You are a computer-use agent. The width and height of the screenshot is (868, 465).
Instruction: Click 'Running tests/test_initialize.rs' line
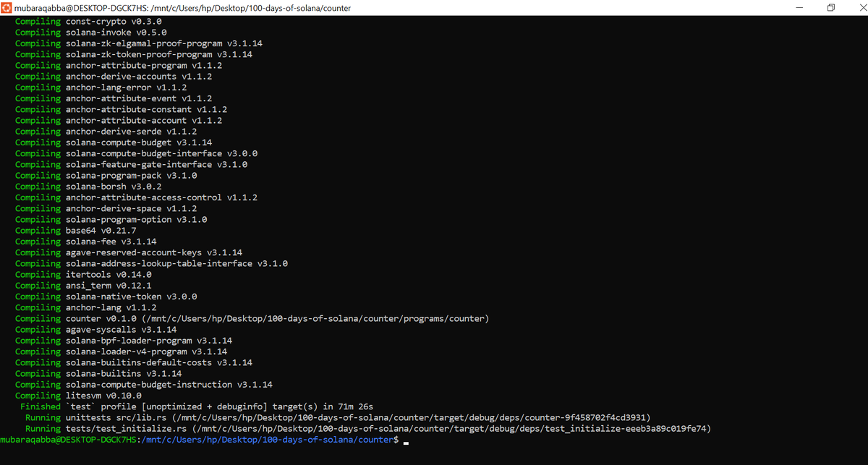pyautogui.click(x=368, y=428)
